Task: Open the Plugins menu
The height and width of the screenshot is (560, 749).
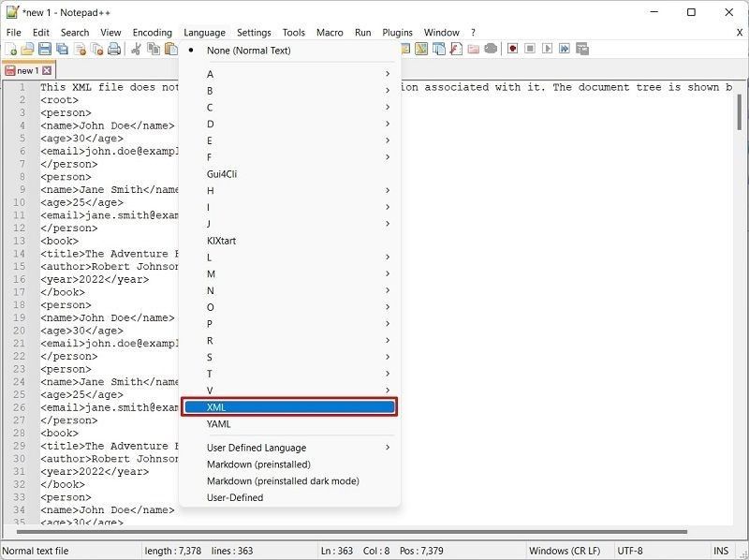Action: click(397, 33)
